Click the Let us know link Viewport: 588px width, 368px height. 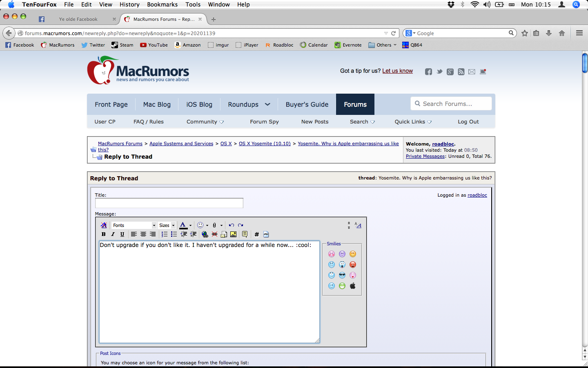click(397, 71)
